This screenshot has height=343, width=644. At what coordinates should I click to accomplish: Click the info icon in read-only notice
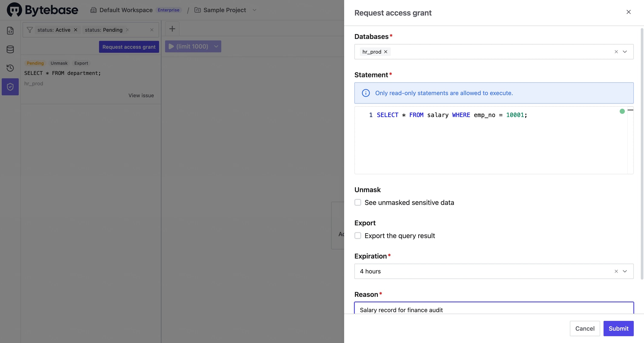coord(366,93)
